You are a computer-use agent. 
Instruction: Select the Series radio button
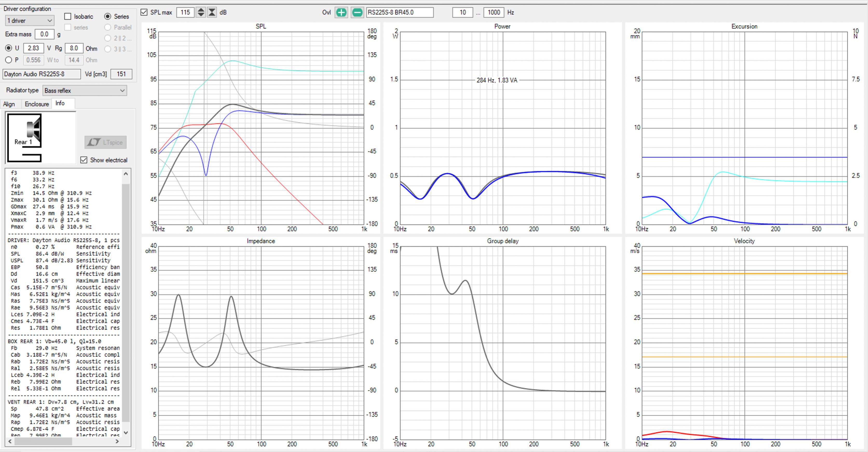coord(107,17)
